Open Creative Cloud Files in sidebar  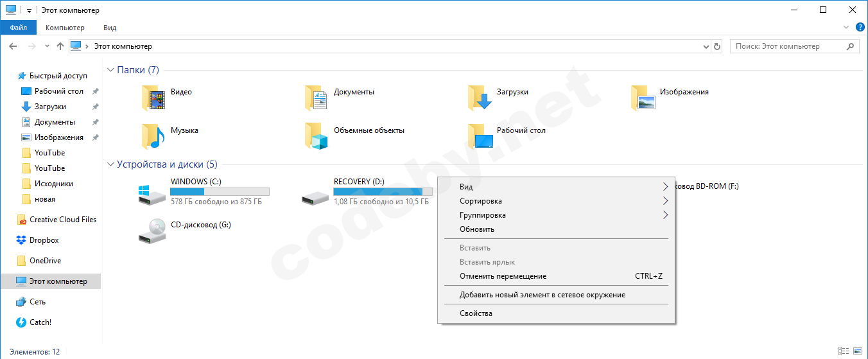pyautogui.click(x=62, y=220)
